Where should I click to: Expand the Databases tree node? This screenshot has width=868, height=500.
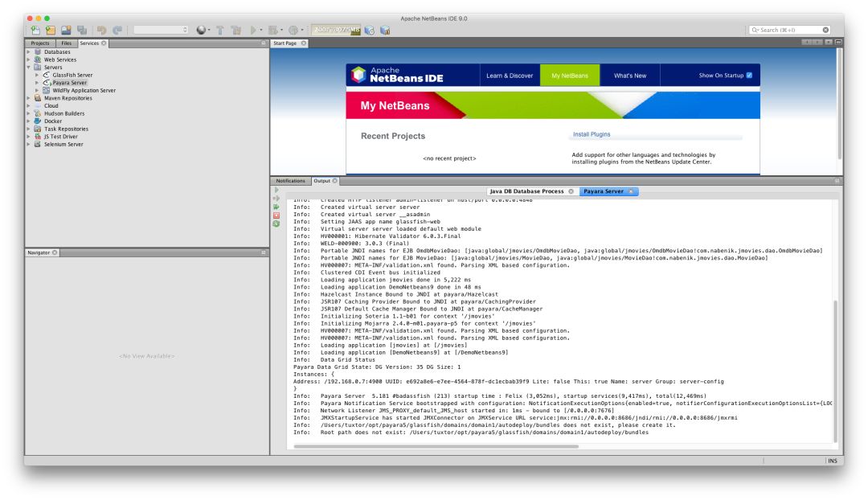tap(29, 51)
